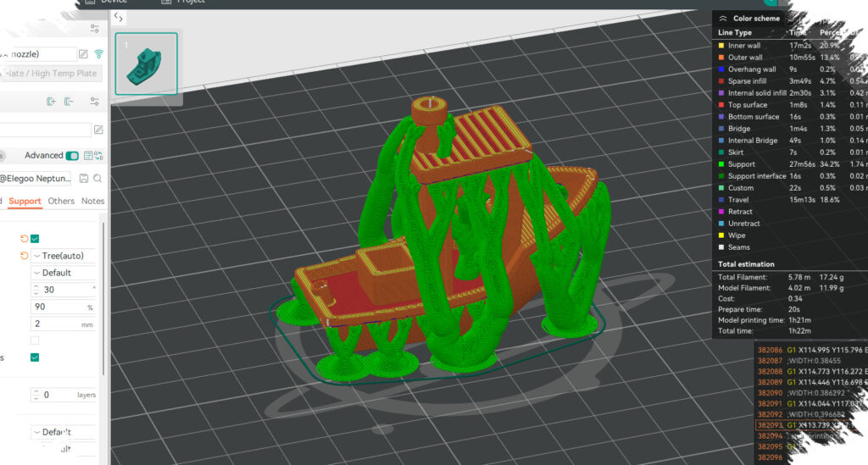Image resolution: width=868 pixels, height=465 pixels.
Task: Select G-code line 382086
Action: [811, 350]
